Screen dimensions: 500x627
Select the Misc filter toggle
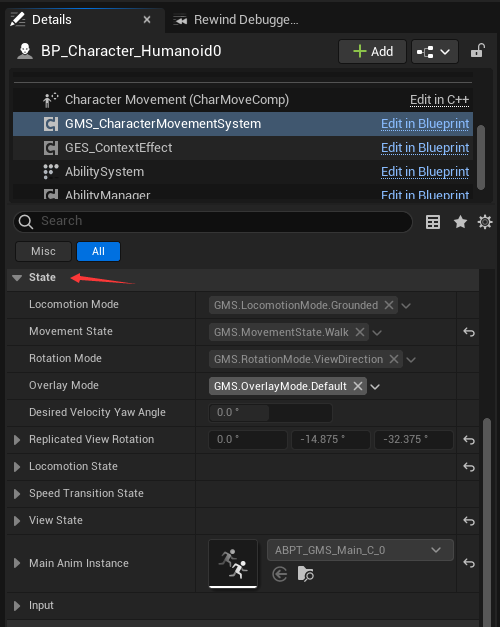click(x=43, y=252)
